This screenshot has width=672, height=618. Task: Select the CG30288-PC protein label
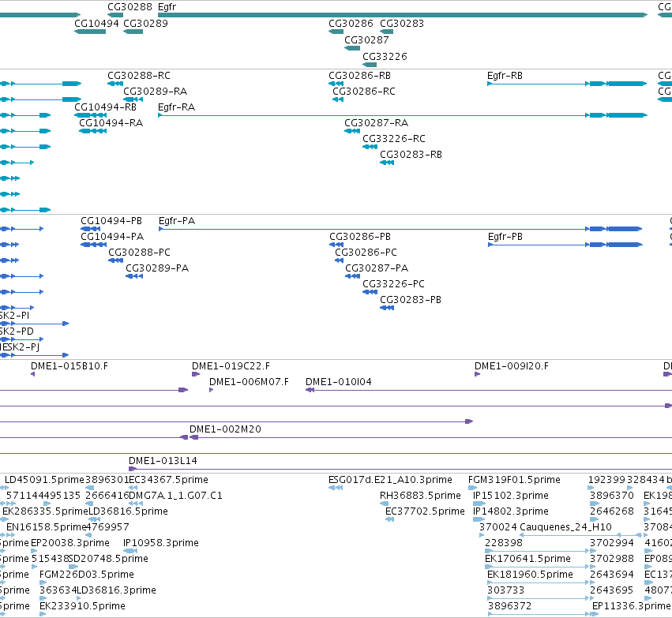click(x=139, y=253)
